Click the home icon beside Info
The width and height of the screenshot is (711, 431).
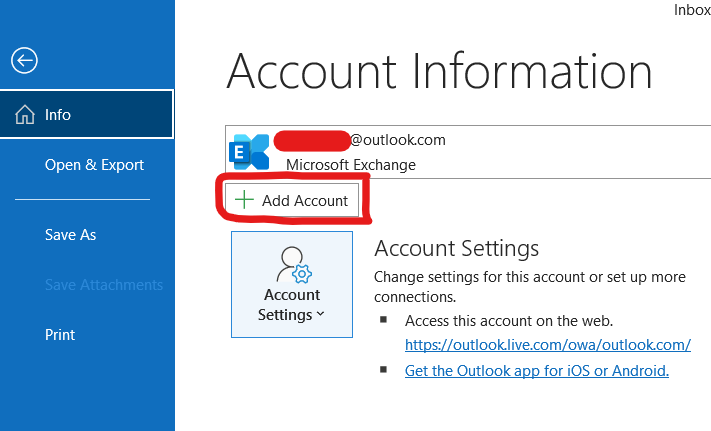tap(24, 115)
